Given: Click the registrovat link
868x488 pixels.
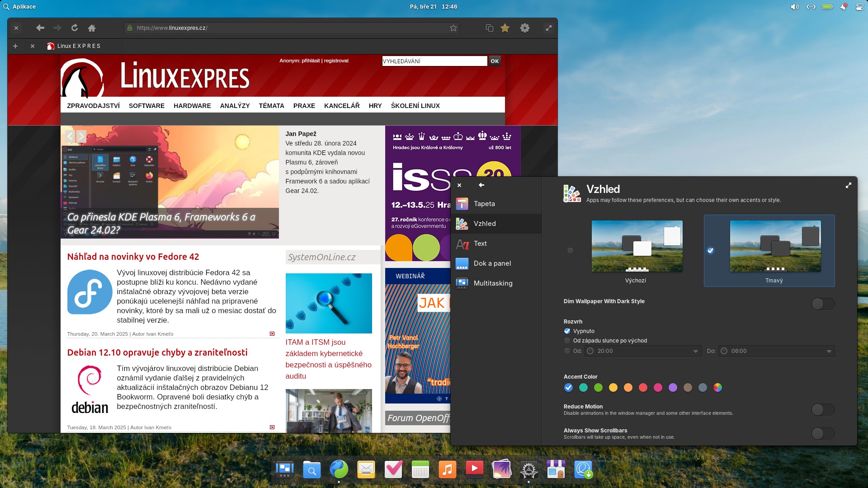Looking at the screenshot, I should [336, 61].
